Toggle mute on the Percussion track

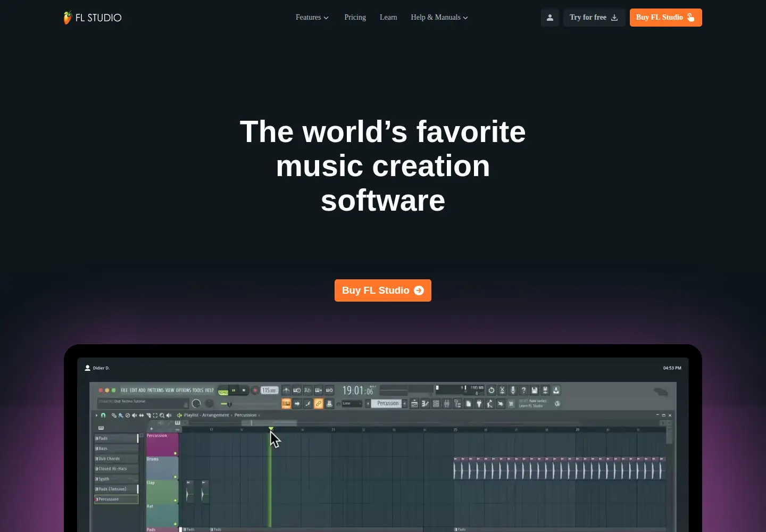[x=175, y=453]
